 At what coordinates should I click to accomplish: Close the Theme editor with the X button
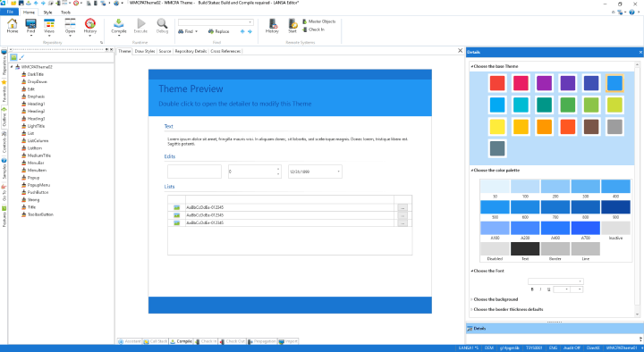[460, 50]
